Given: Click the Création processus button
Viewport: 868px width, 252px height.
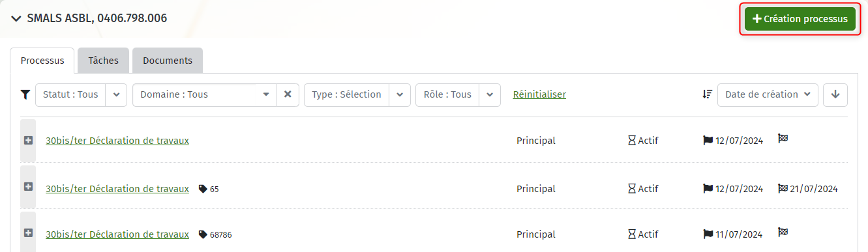Looking at the screenshot, I should [x=800, y=19].
